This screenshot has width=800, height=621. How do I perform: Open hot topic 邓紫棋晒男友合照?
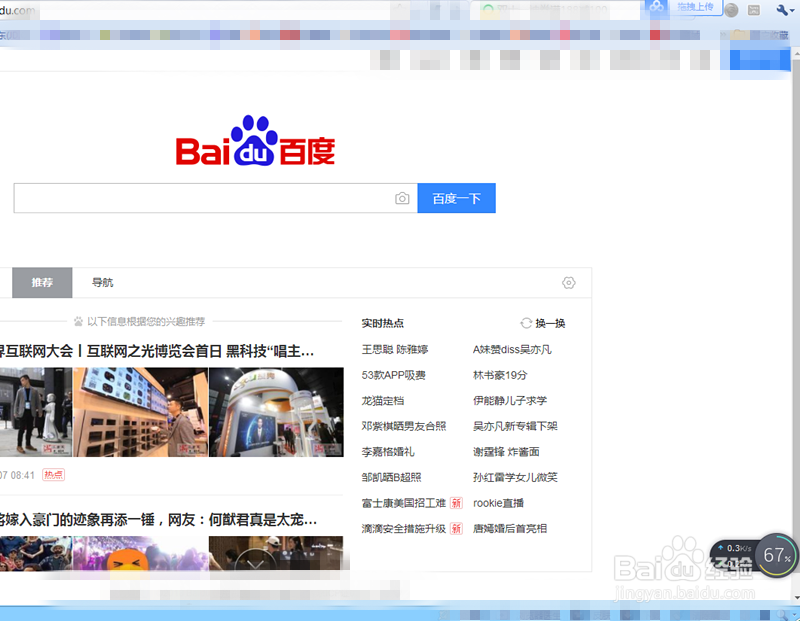(404, 426)
